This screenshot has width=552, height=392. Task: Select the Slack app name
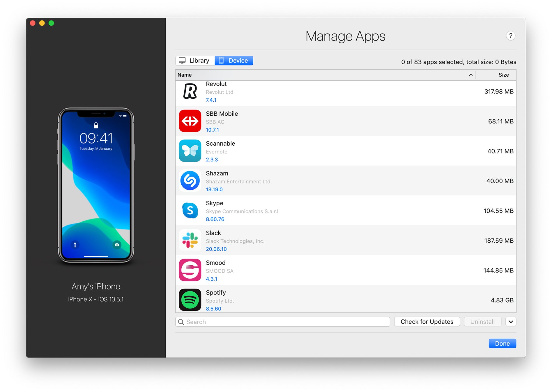pyautogui.click(x=213, y=233)
